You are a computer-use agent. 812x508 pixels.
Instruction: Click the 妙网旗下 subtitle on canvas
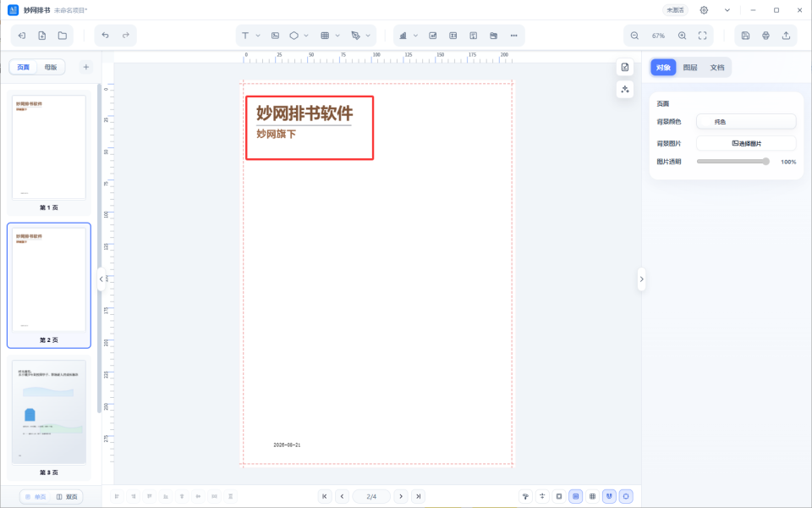276,134
